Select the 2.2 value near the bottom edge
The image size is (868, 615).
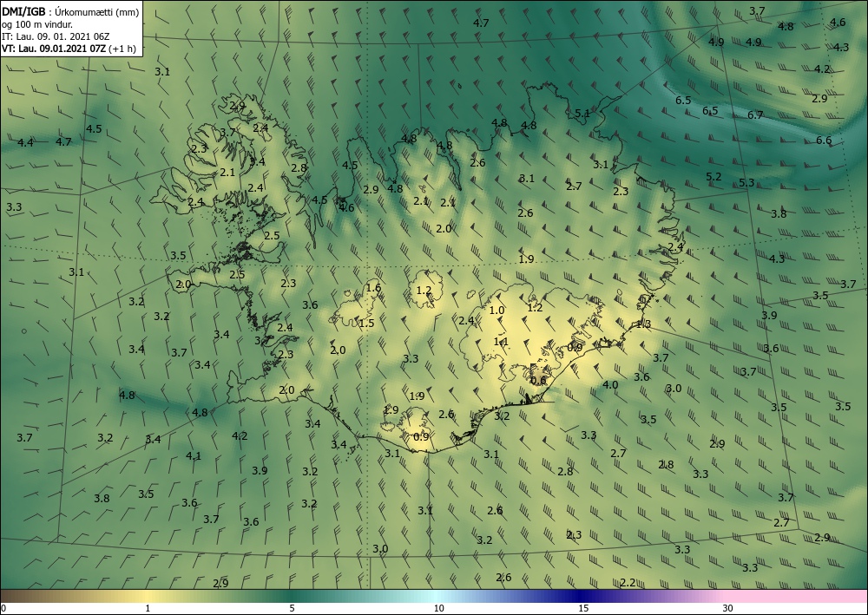[x=628, y=582]
